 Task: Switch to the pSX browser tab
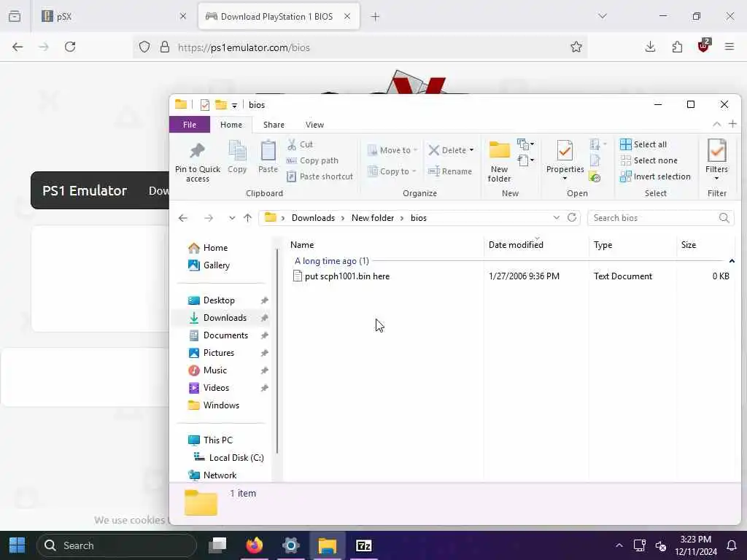coord(113,17)
